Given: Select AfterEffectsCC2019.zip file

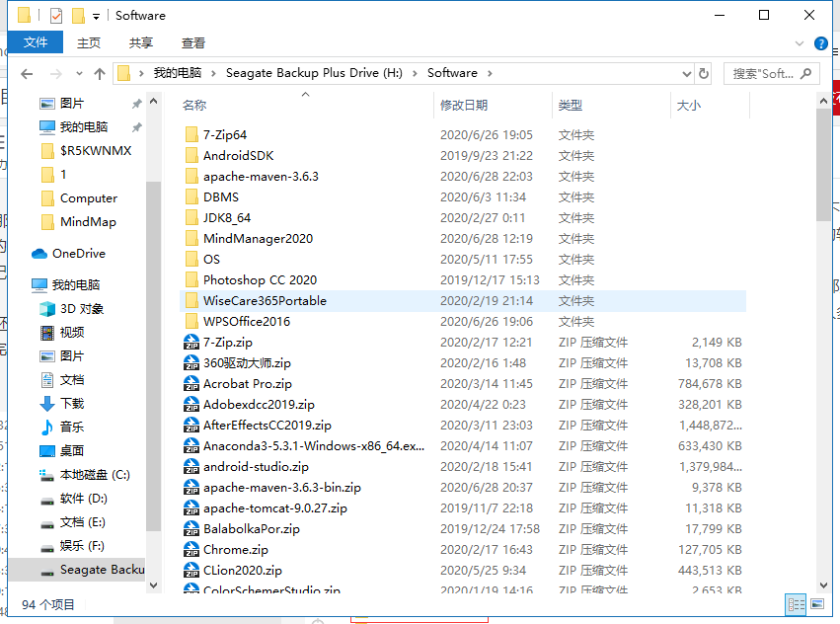Looking at the screenshot, I should click(267, 426).
